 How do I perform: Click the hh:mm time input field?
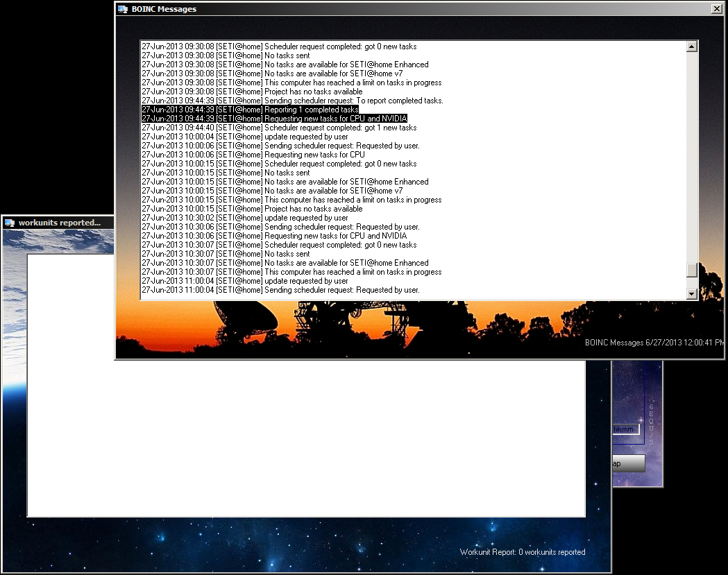(x=625, y=429)
